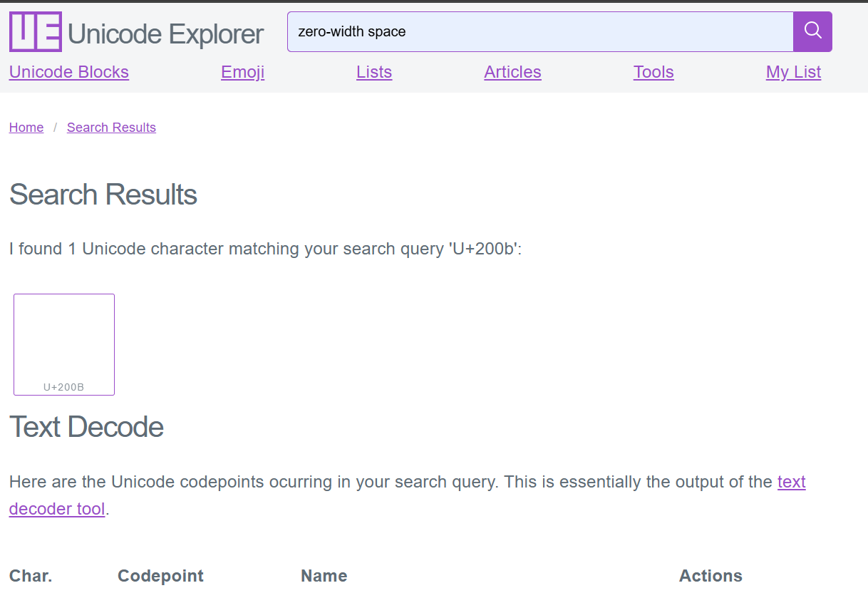Focus the search box containing 'zero-width space'
This screenshot has height=593, width=868.
539,32
